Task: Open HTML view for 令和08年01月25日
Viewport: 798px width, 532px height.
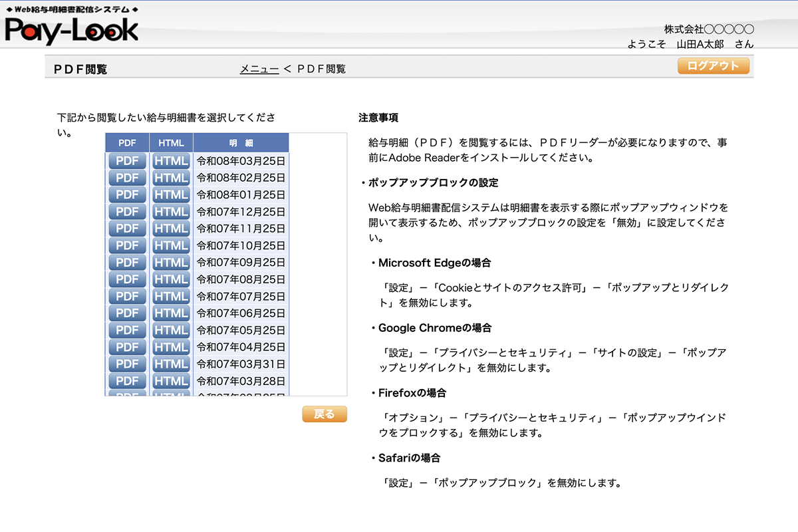Action: pos(171,195)
